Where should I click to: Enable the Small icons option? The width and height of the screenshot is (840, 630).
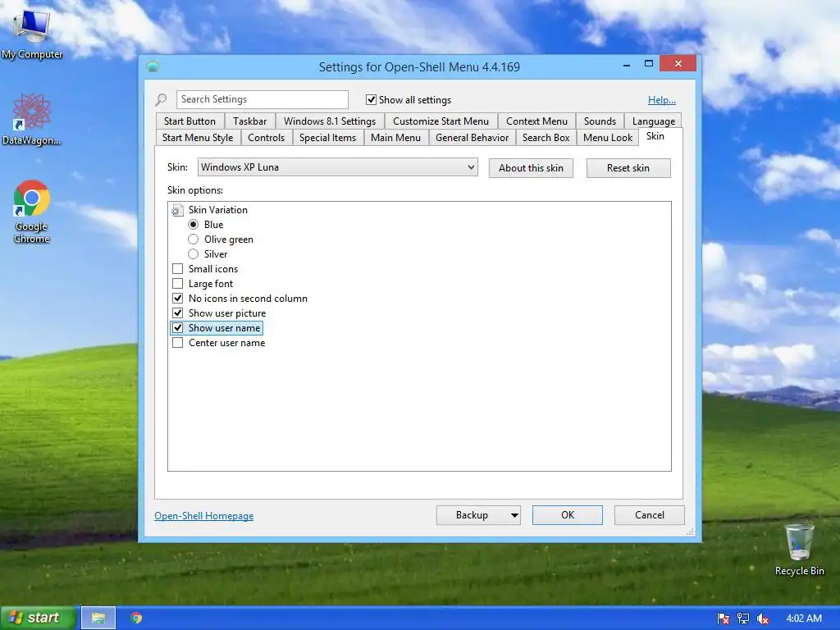point(178,269)
